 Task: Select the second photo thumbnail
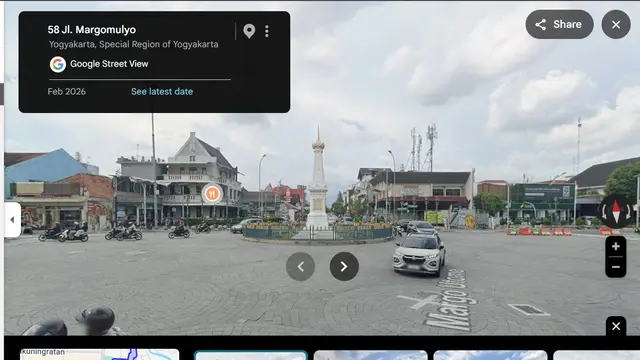(371, 355)
